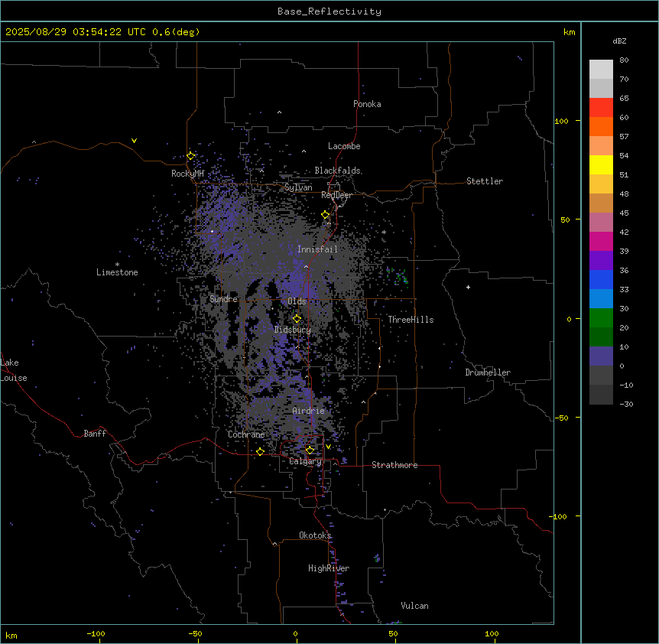
Task: Pick the dark green 20 dBZ swatch
Action: 601,337
